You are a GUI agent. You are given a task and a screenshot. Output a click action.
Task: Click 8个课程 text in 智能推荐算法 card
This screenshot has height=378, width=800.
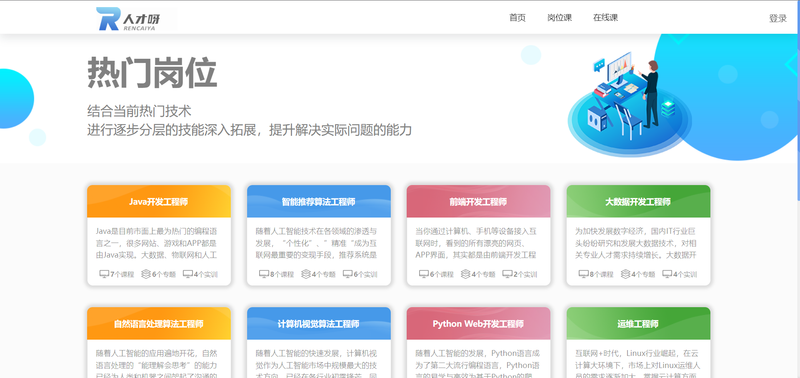282,274
